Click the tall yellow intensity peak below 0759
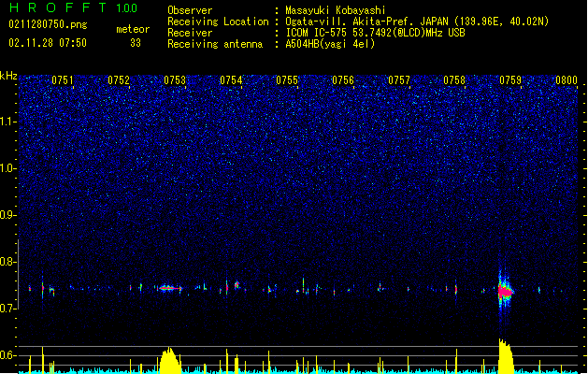588x374 pixels. point(506,356)
